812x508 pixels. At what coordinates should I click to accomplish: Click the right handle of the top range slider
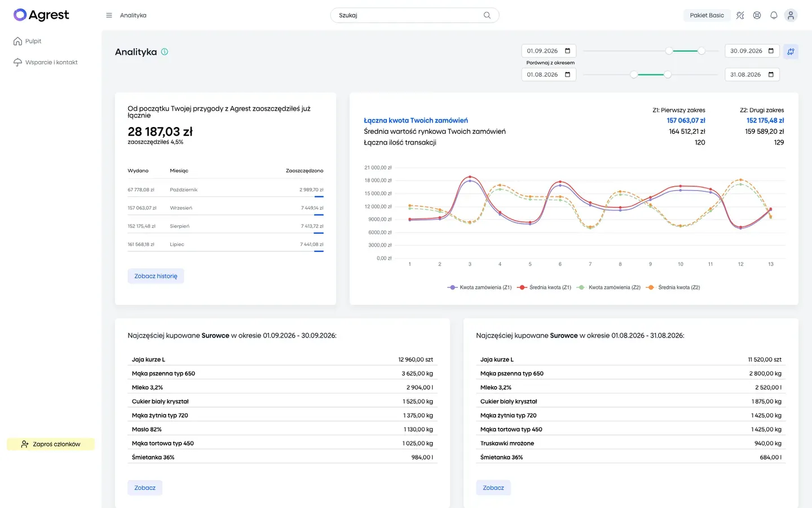point(701,51)
